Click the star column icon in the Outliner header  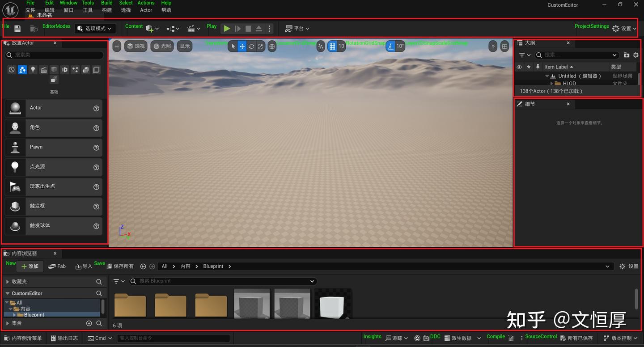pos(529,67)
